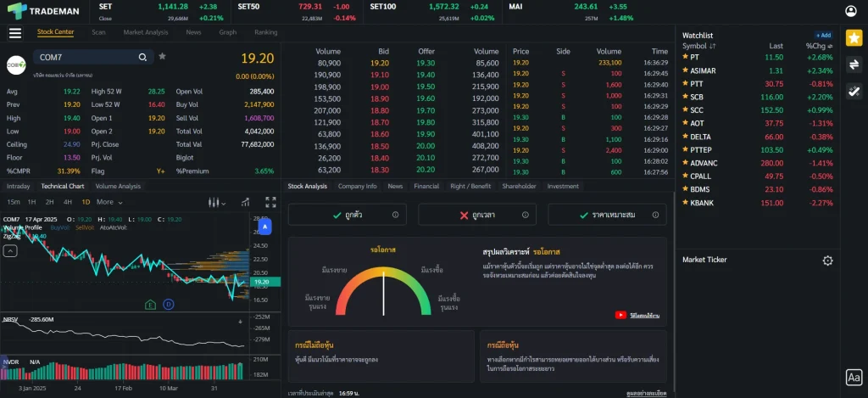This screenshot has width=868, height=398.
Task: Switch to the Market Analysis tab
Action: [x=145, y=32]
